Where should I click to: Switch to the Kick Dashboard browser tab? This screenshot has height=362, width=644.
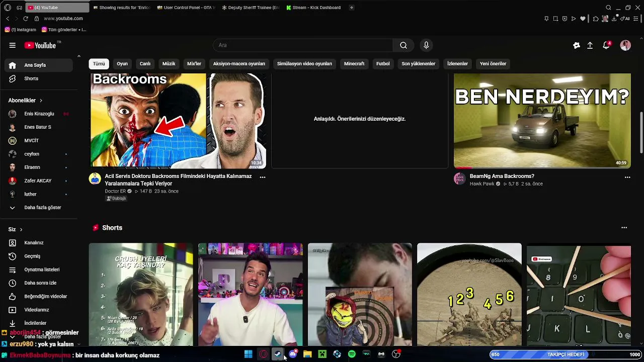[x=313, y=8]
